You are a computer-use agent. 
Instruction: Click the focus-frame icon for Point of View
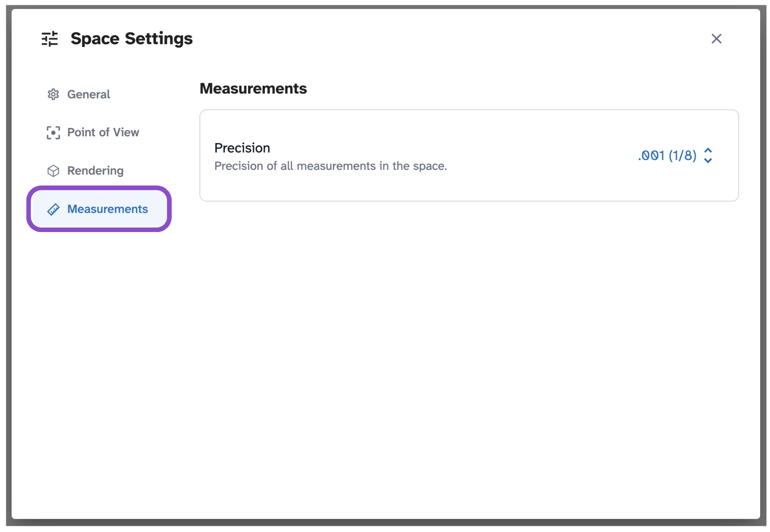click(53, 133)
